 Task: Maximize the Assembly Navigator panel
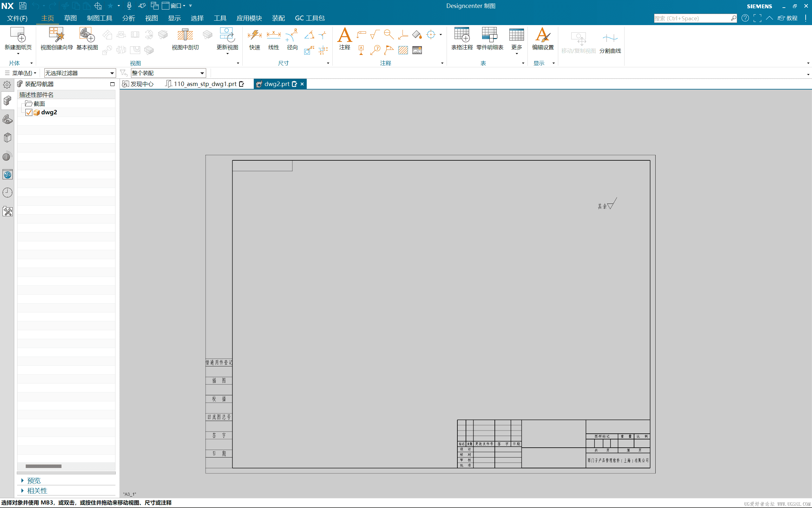(x=112, y=84)
